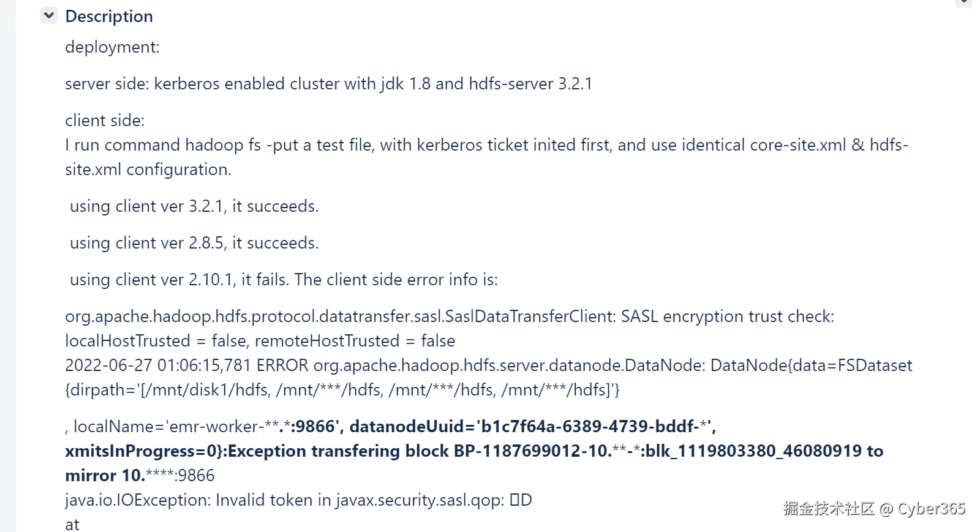The image size is (980, 532).
Task: Collapse the Description section chevron
Action: 49,15
